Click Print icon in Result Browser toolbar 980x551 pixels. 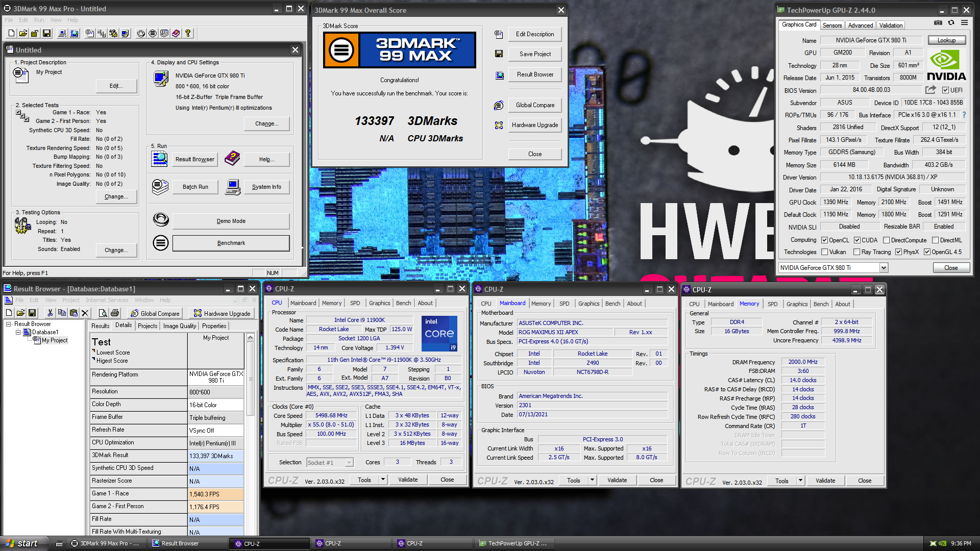pyautogui.click(x=115, y=313)
